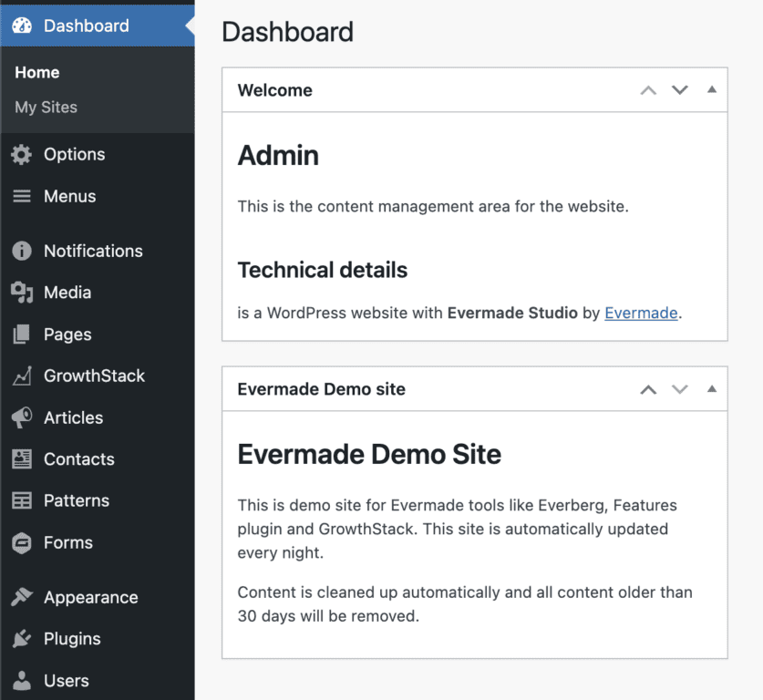Click the Articles megaphone icon

[21, 418]
